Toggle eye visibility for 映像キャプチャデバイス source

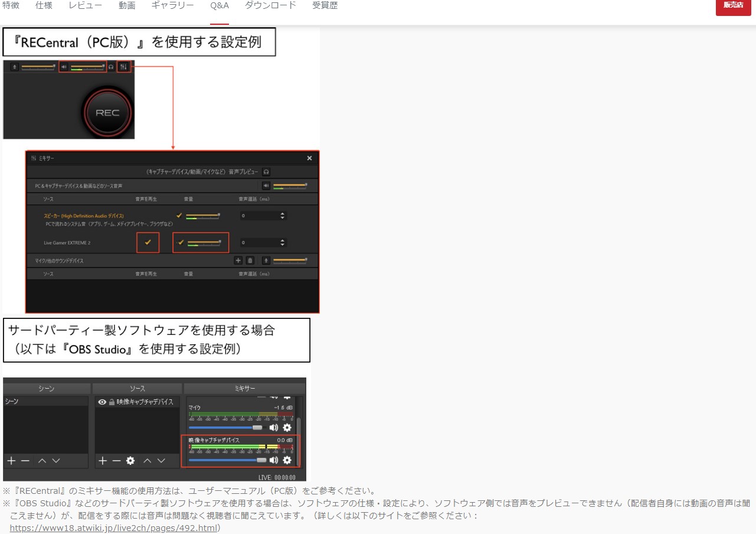pyautogui.click(x=102, y=402)
